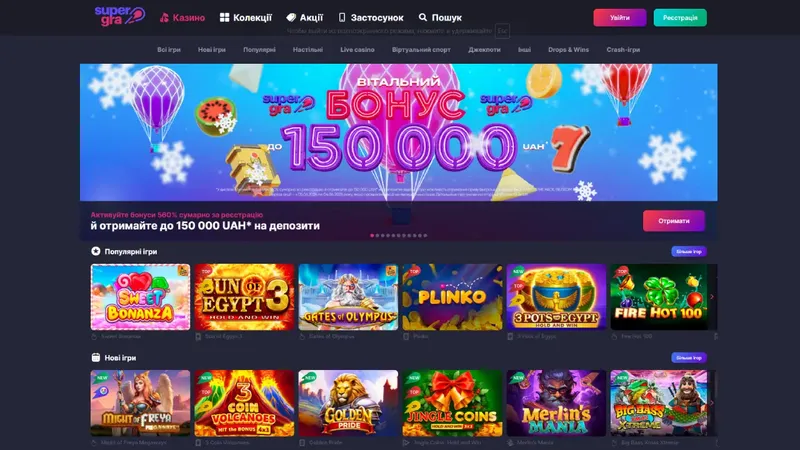
Task: Switch to Джекпоти tab
Action: (x=484, y=49)
